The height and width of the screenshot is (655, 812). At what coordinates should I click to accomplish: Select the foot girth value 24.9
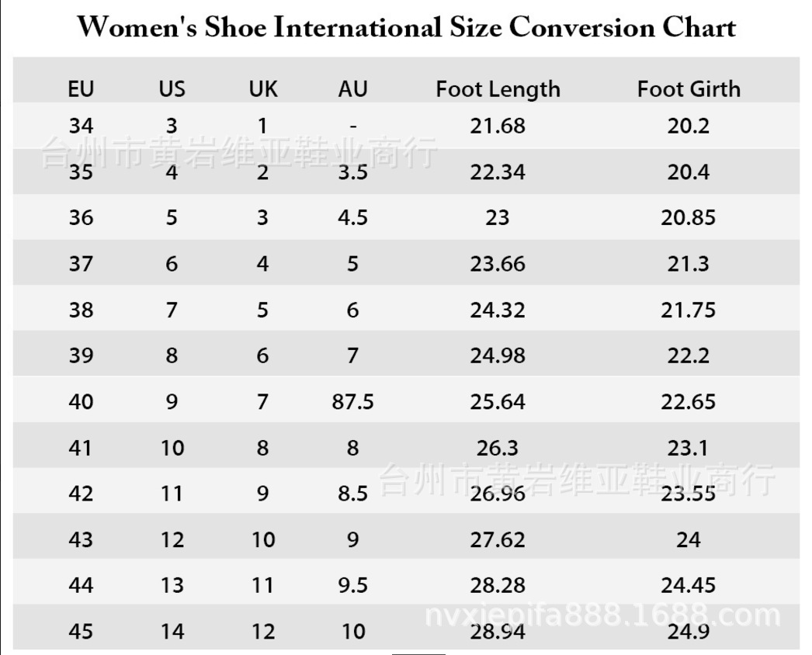click(x=689, y=631)
